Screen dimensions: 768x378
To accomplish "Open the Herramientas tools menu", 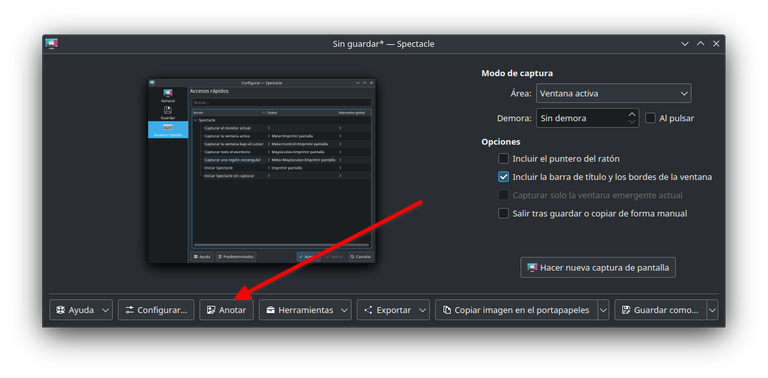I will 305,310.
